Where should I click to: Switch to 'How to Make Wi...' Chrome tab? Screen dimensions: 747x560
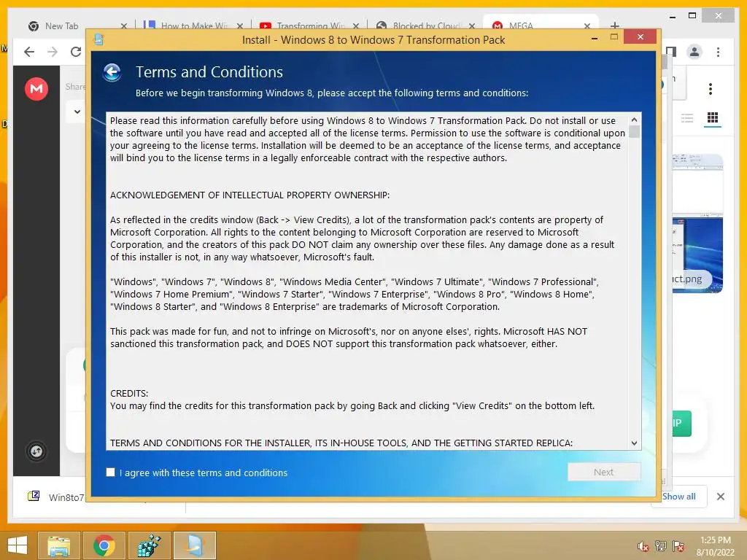click(x=194, y=26)
